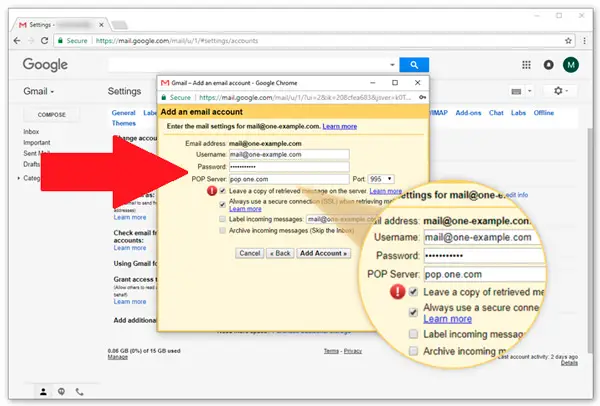Open the Gmail settings gear menu

click(x=561, y=91)
